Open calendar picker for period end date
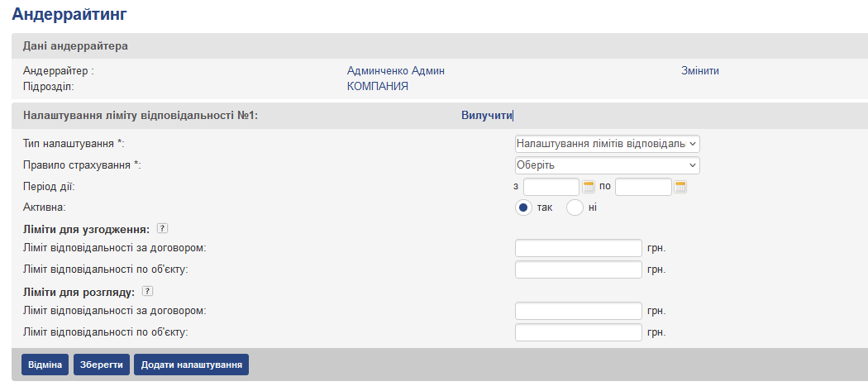Viewport: 868px width, 391px height. [x=680, y=187]
